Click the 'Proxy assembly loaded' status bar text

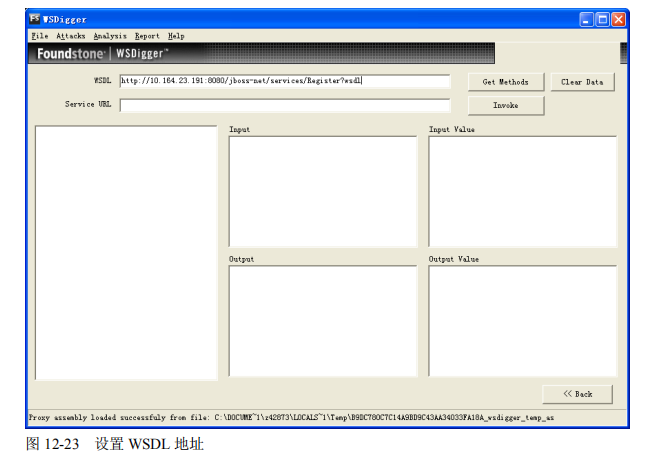tap(291, 417)
